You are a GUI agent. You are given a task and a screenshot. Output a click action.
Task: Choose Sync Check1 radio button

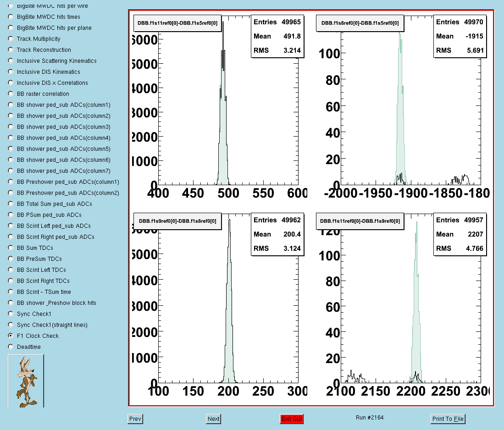click(11, 314)
